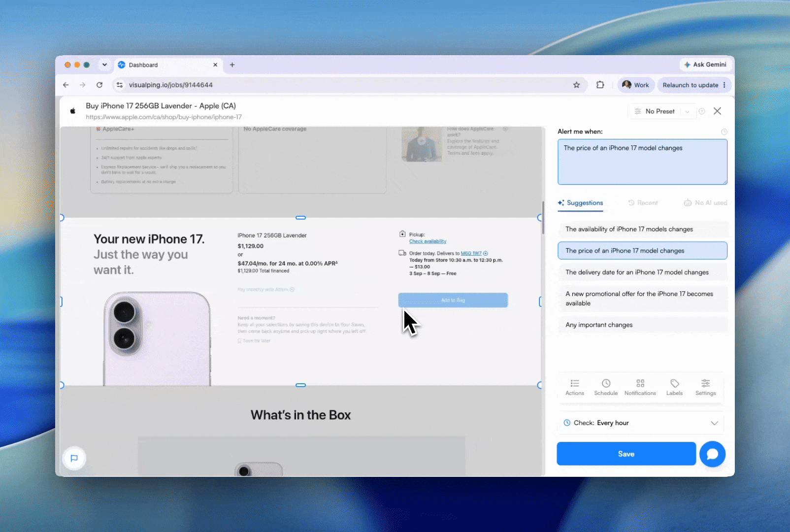
Task: Click the help icon next to No Preset
Action: [702, 111]
